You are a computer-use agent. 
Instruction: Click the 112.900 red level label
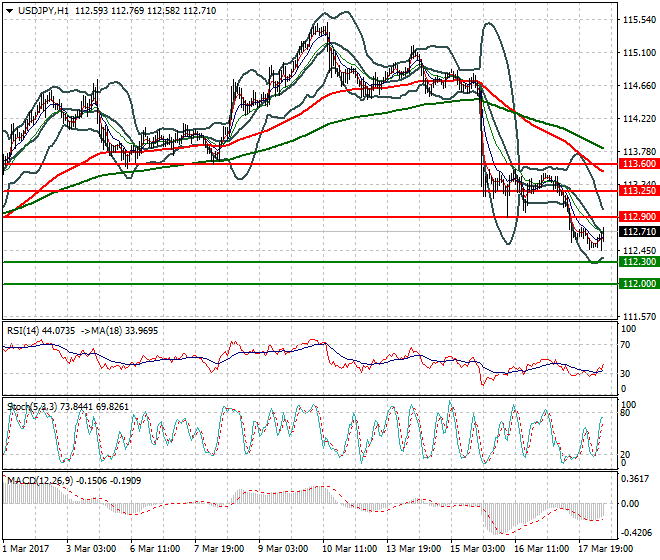[x=639, y=217]
